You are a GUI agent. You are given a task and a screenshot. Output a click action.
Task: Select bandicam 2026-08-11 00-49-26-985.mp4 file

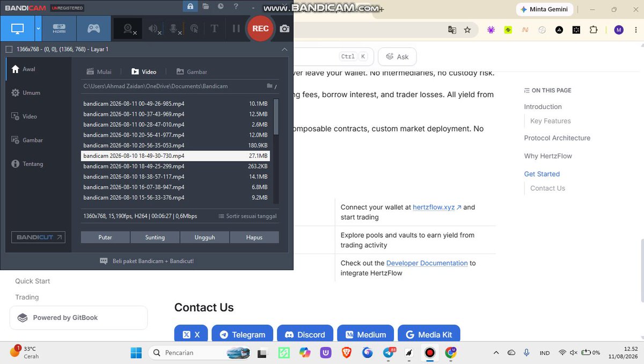175,104
